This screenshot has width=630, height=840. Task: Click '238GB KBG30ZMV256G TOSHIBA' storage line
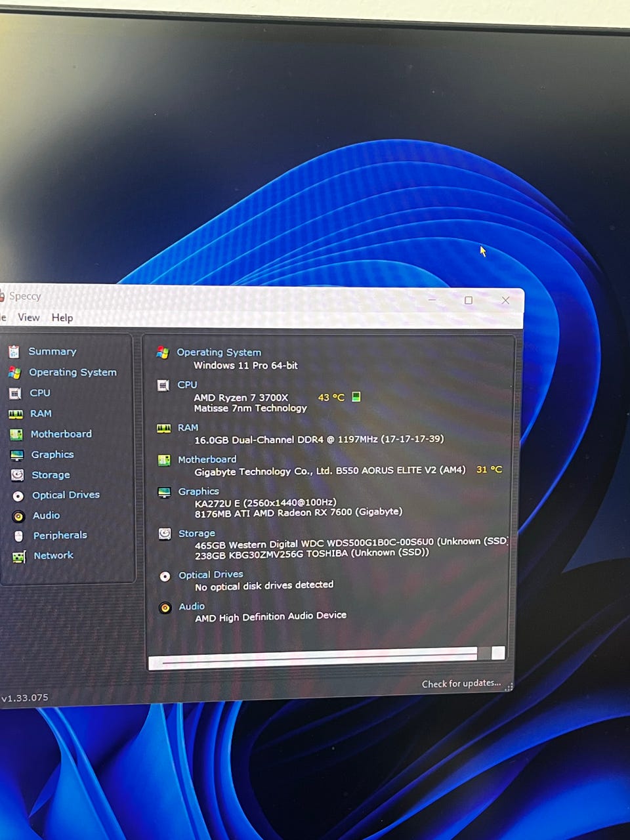(312, 553)
